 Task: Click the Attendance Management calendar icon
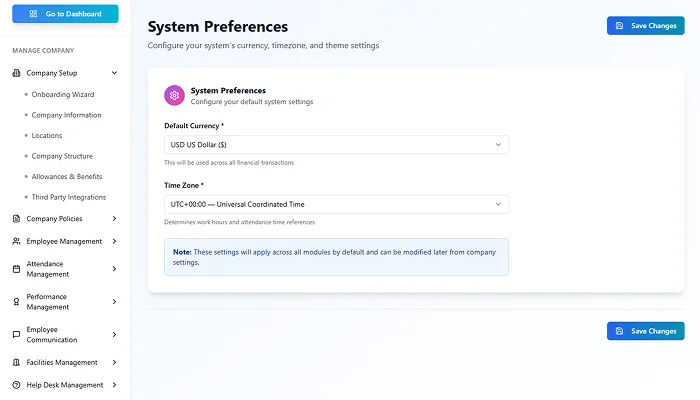point(16,268)
